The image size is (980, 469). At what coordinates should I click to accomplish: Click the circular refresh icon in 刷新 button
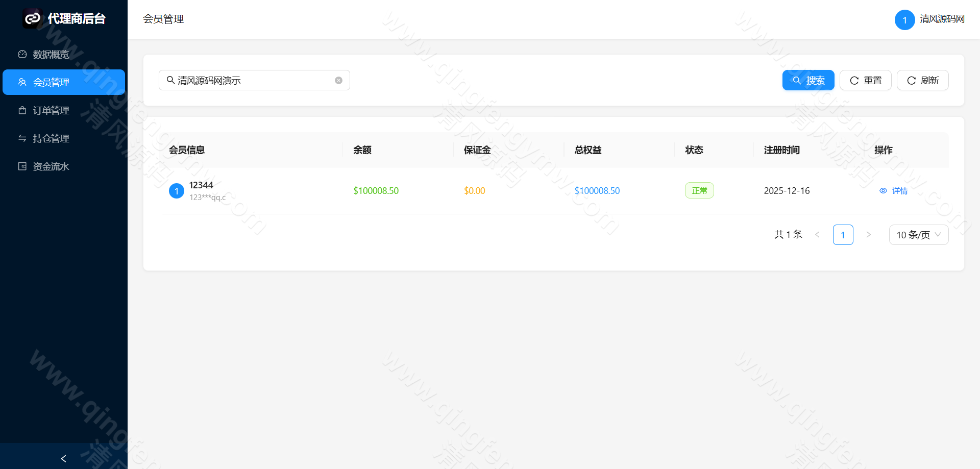tap(911, 80)
